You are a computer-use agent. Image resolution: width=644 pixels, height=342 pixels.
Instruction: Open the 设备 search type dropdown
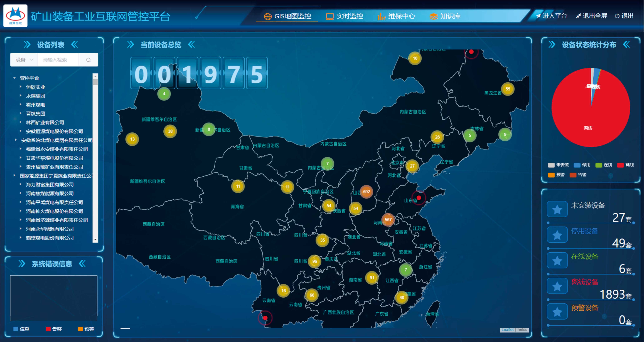point(24,60)
